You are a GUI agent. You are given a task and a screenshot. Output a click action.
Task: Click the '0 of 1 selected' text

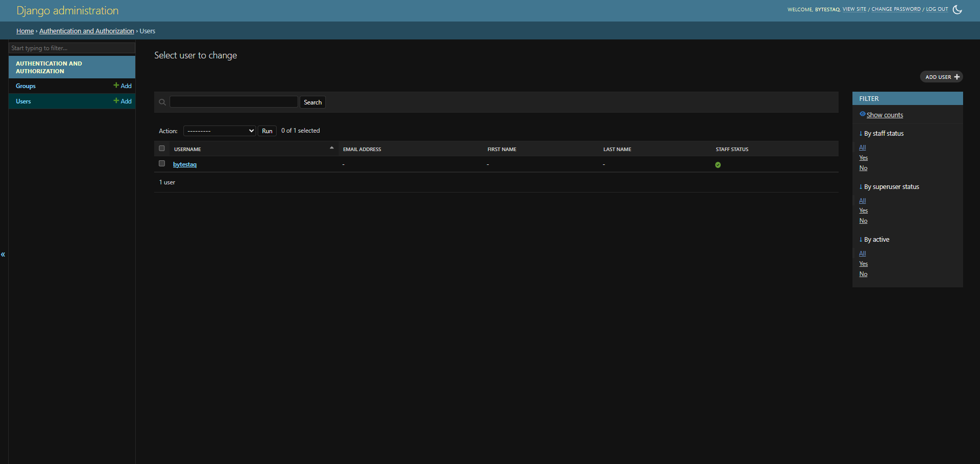301,131
